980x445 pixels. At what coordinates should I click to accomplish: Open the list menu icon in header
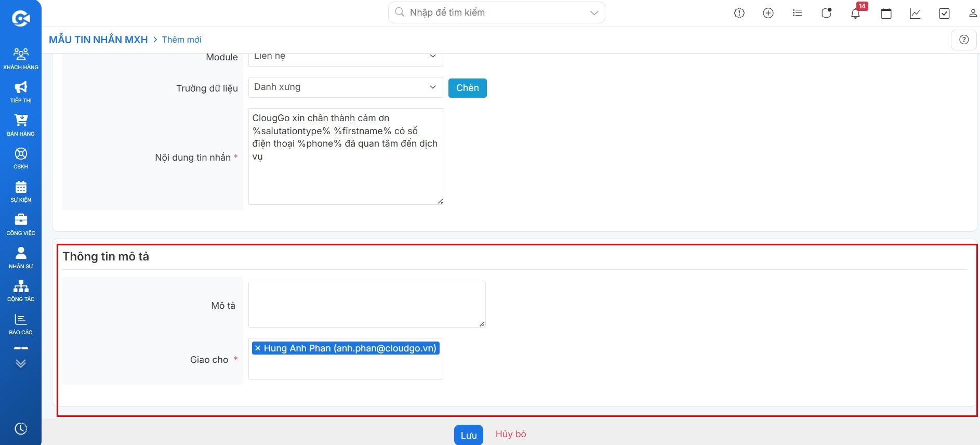click(x=798, y=13)
